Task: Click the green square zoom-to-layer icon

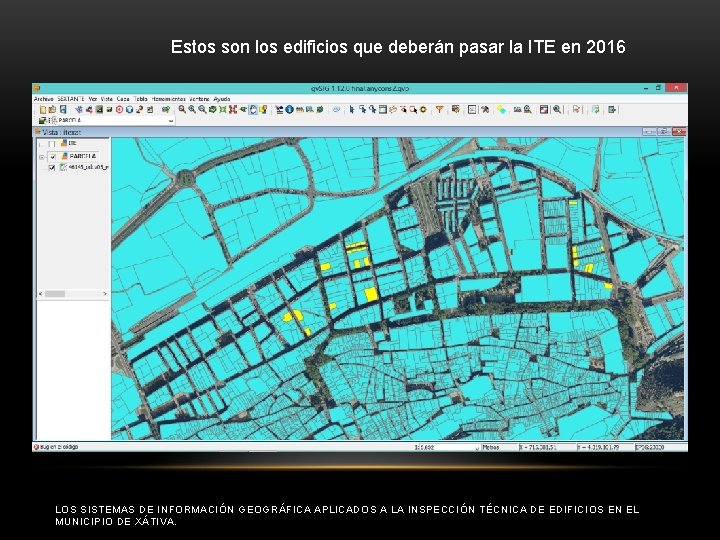Action: [x=223, y=109]
